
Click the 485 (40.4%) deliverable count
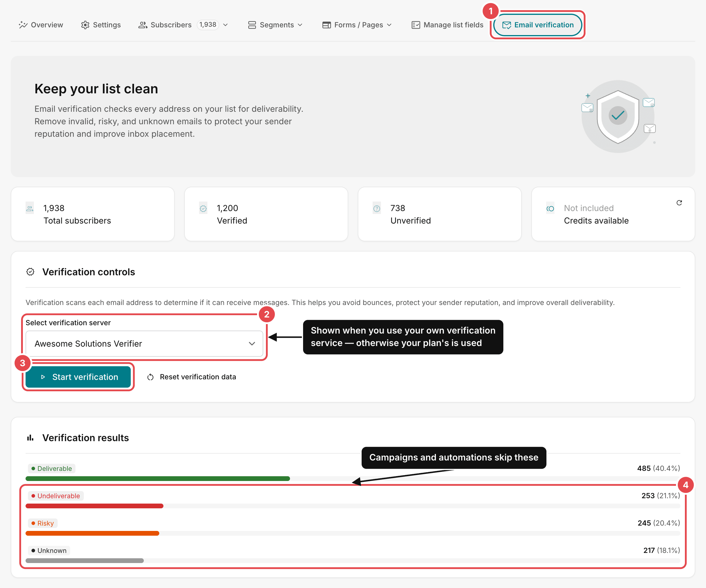point(658,468)
